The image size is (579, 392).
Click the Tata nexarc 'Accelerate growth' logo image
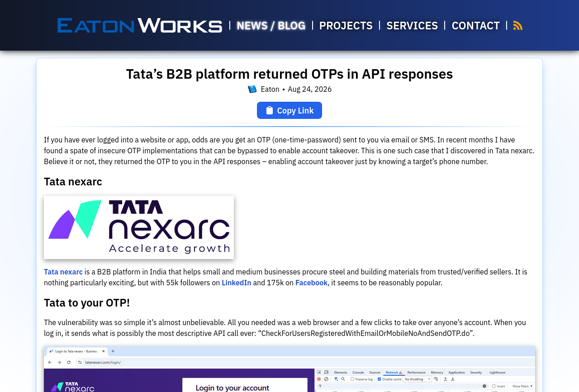click(139, 227)
